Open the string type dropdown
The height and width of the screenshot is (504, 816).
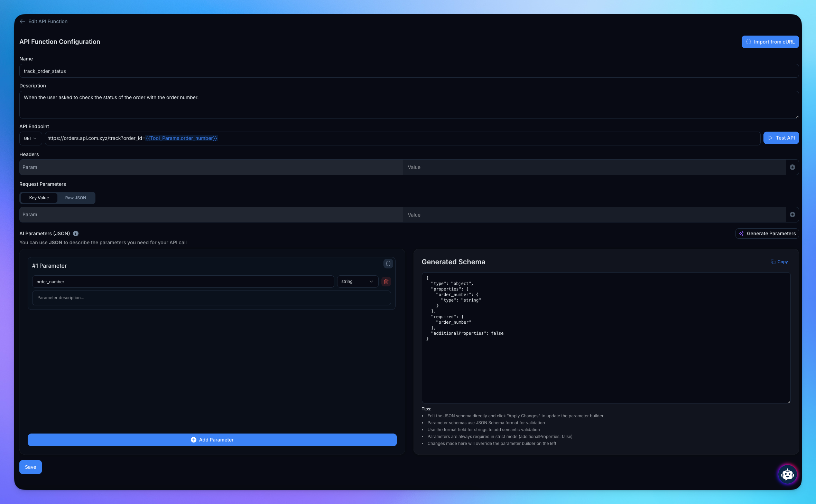(358, 282)
